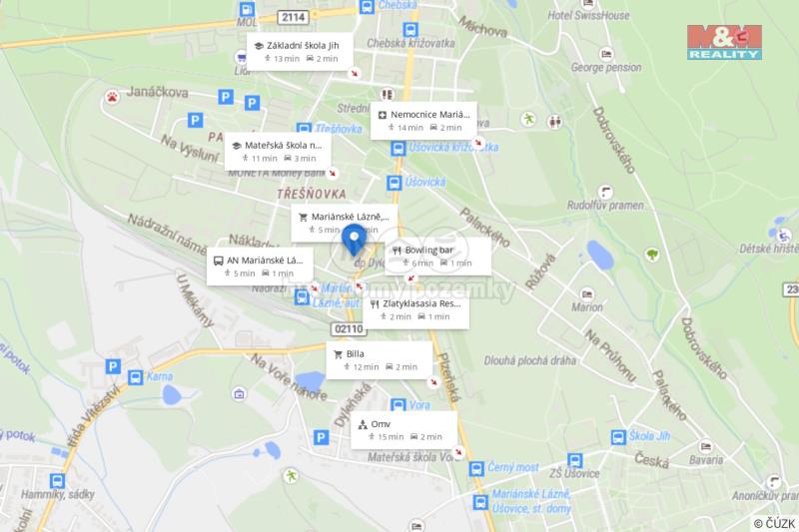
Task: Click the Bowling bar restaurant card
Action: pyautogui.click(x=437, y=257)
